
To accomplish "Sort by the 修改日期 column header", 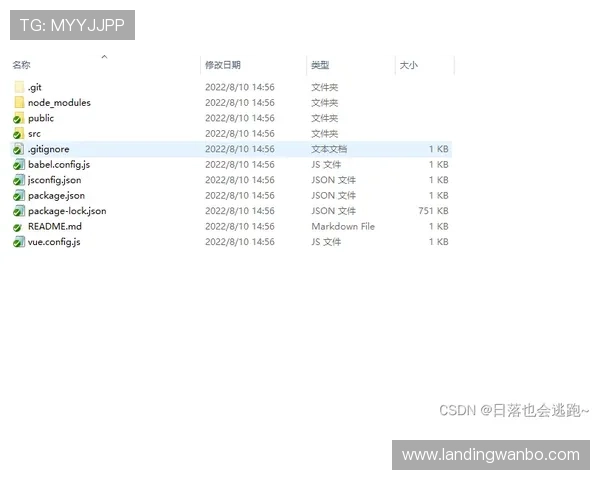I will [x=223, y=65].
